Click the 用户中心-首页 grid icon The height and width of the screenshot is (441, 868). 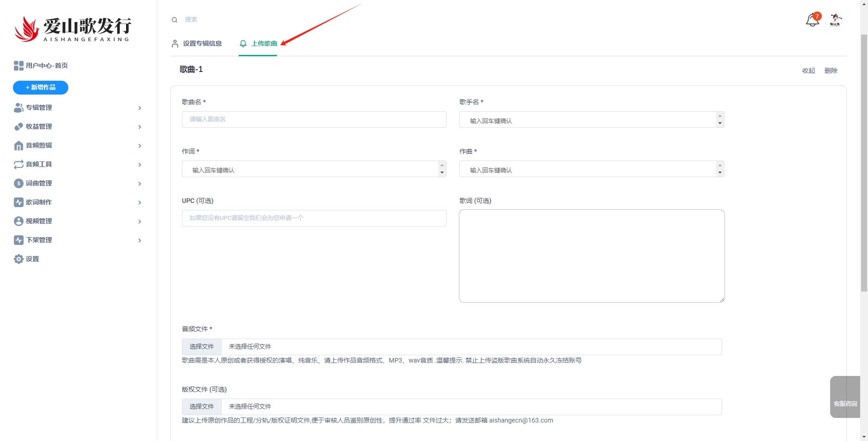[x=18, y=66]
